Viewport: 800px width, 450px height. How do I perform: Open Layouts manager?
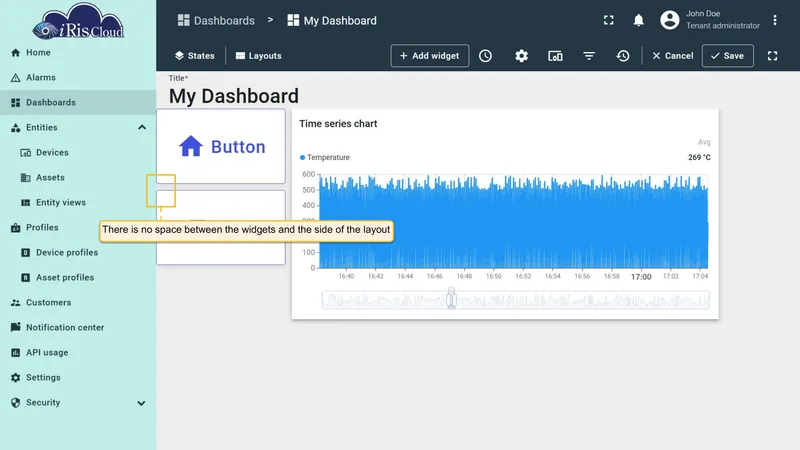pos(259,56)
